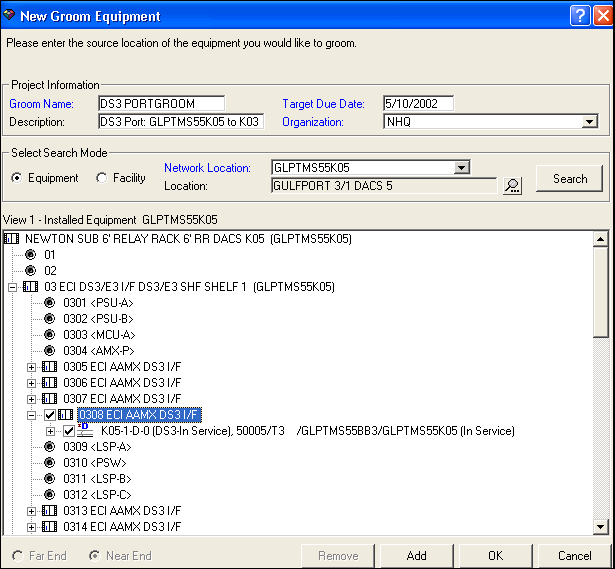
Task: Expand the 0306 ECI AAMX DS3 I/F node
Action: point(31,384)
